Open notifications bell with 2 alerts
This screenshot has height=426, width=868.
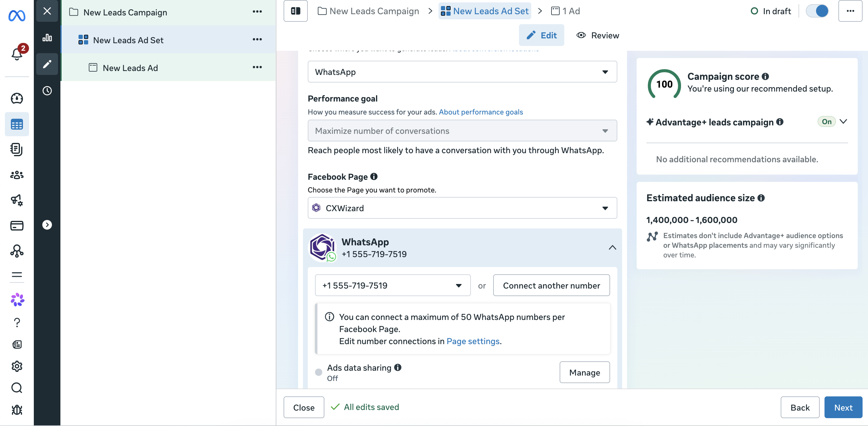(17, 53)
